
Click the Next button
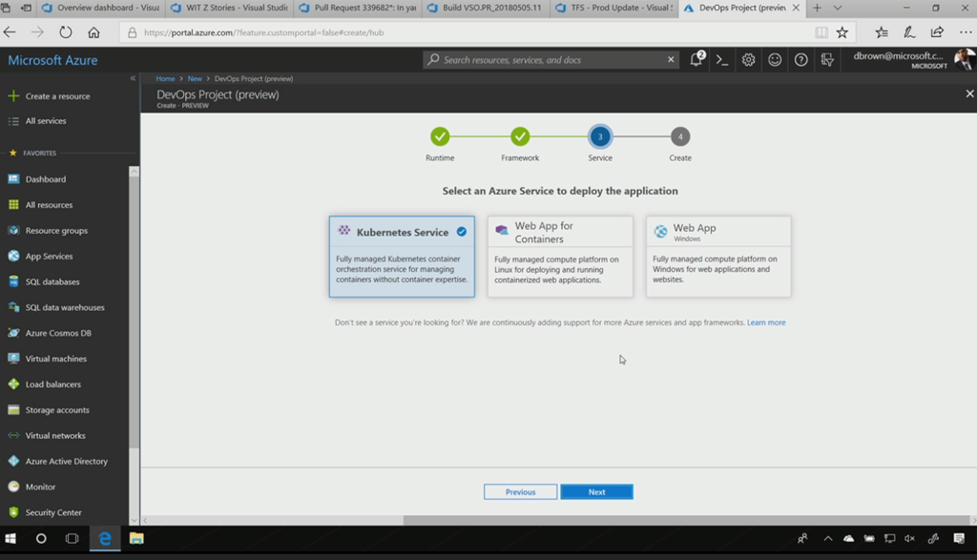point(596,491)
